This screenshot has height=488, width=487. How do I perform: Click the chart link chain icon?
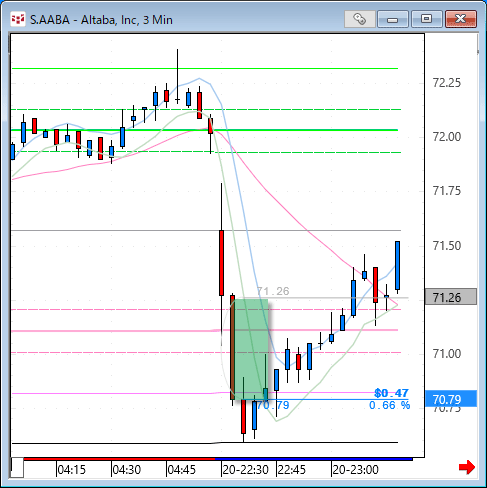359,19
